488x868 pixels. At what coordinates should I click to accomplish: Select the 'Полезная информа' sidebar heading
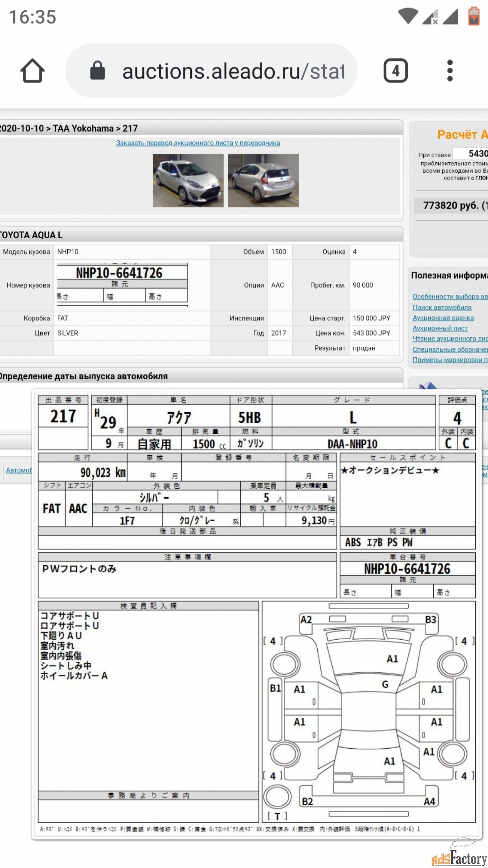click(x=449, y=275)
